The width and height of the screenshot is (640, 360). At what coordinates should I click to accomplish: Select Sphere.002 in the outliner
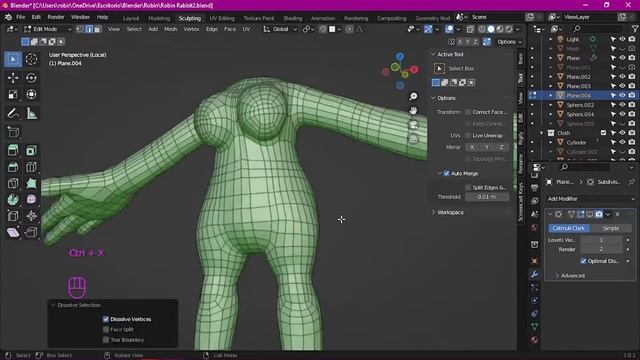pos(580,105)
